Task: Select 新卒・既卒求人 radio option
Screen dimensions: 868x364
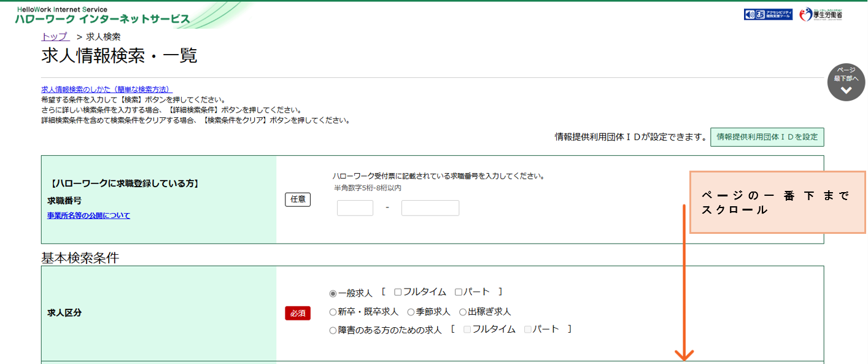Action: pyautogui.click(x=333, y=312)
